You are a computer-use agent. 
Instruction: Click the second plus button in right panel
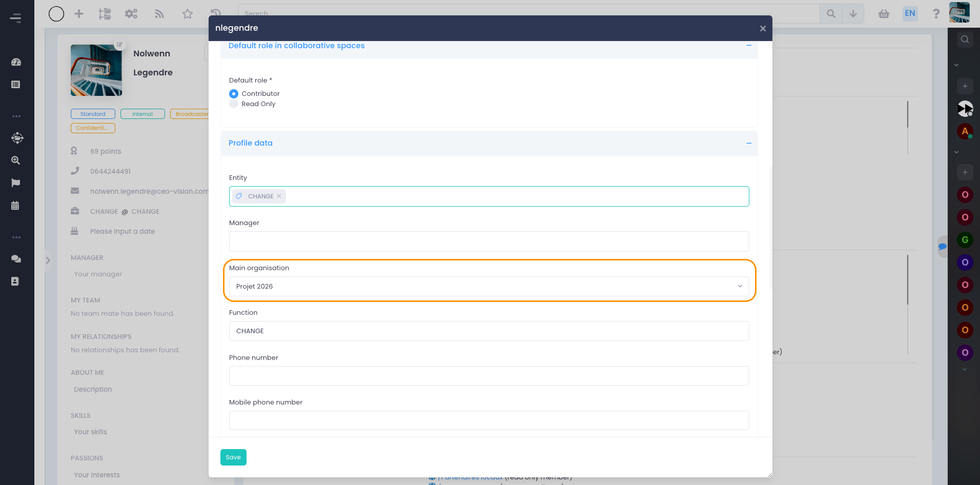[965, 172]
